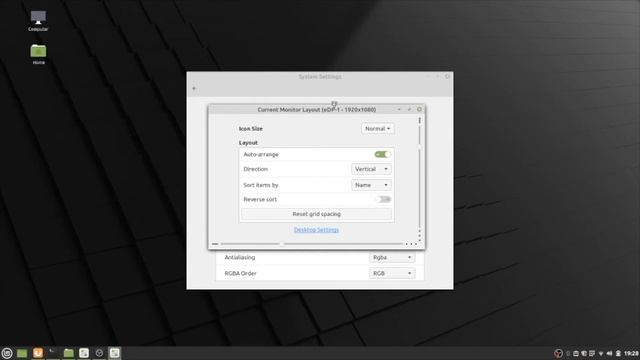Go back in the System Settings window
This screenshot has width=640, height=360.
coord(194,88)
